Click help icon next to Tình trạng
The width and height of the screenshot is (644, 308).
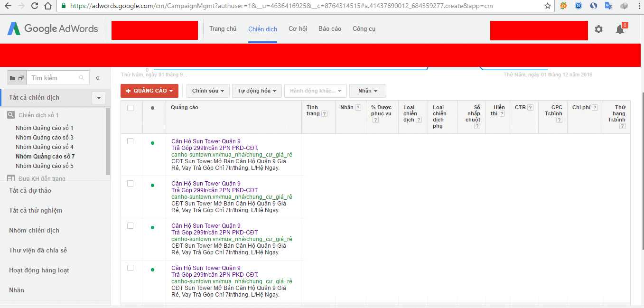click(324, 114)
